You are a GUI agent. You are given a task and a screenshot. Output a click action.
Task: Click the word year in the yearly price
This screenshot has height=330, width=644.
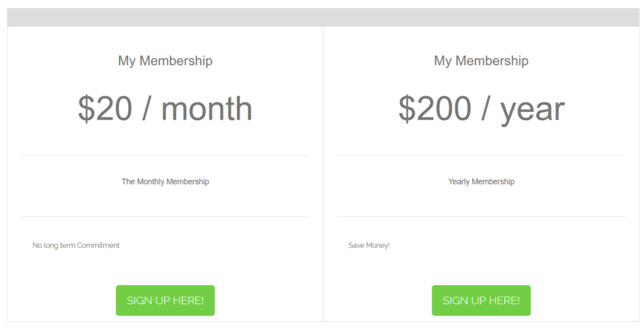coord(532,110)
